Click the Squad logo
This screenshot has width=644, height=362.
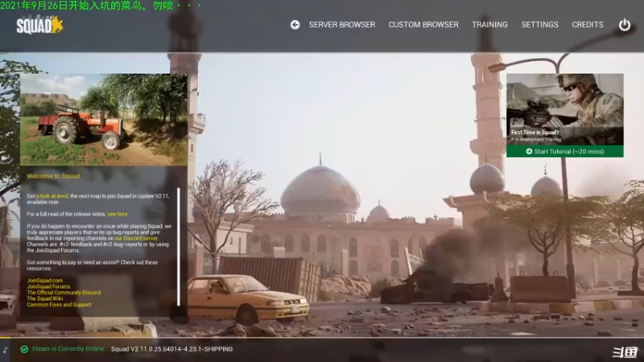tap(39, 25)
